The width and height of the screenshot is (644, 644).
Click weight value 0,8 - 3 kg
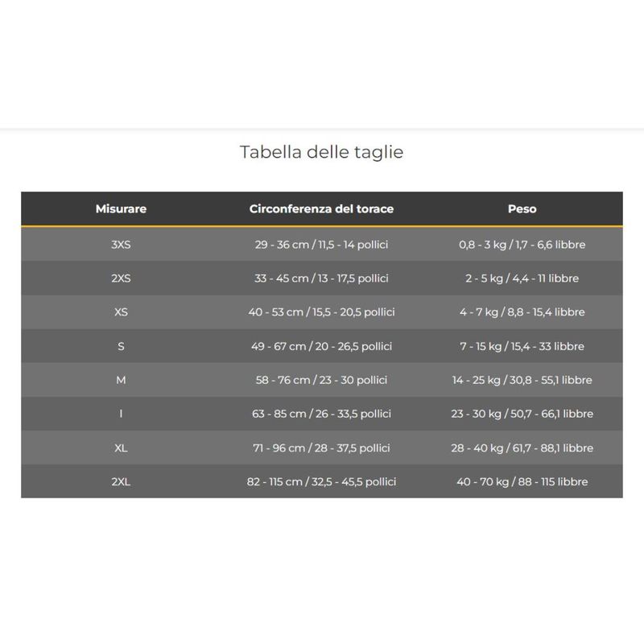[x=522, y=245]
